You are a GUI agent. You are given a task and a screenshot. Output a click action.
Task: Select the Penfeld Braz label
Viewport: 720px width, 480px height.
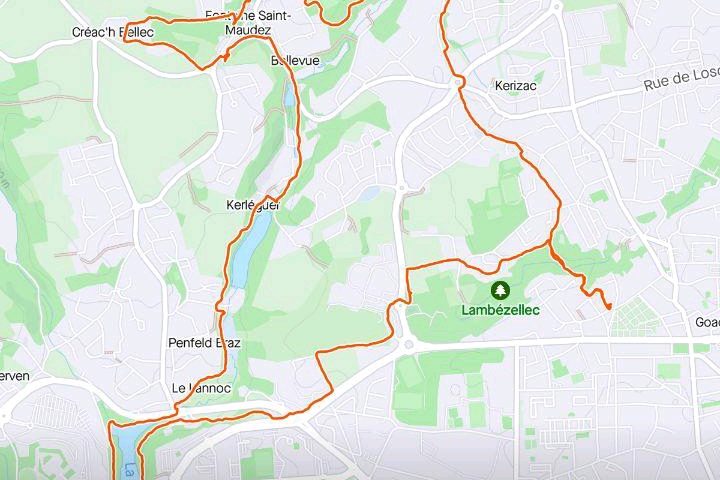(204, 343)
